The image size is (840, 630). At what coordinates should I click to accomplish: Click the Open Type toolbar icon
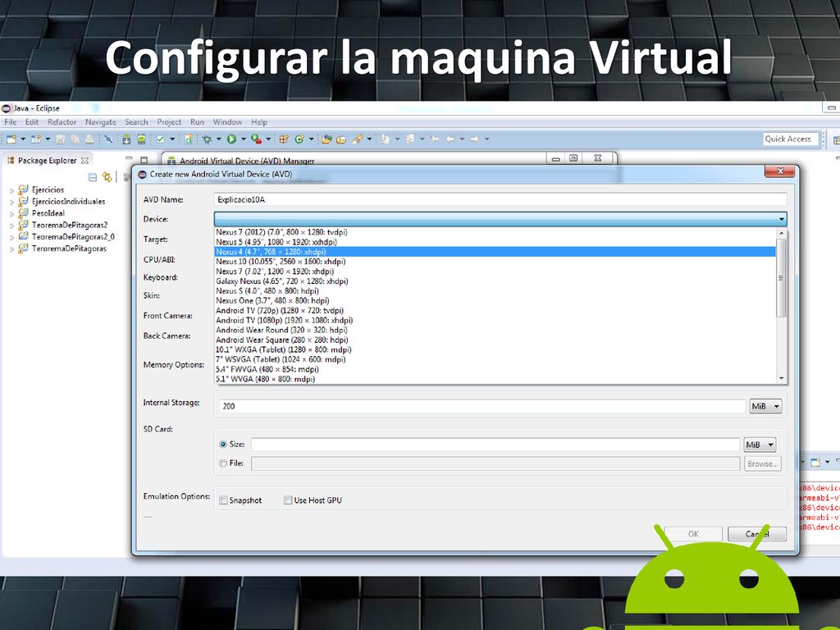point(326,139)
